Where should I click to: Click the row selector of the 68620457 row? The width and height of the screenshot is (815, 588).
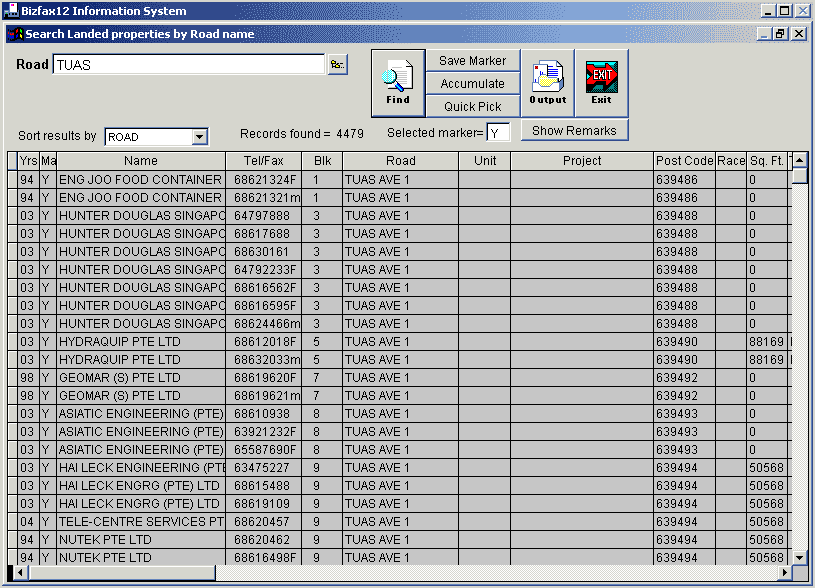click(12, 522)
